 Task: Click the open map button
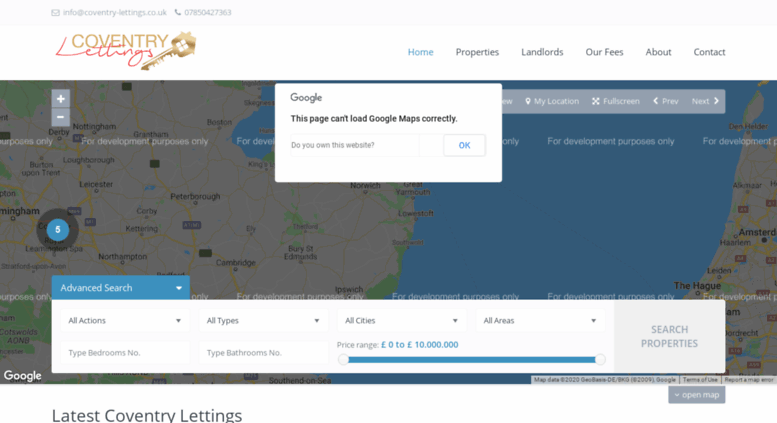tap(696, 395)
